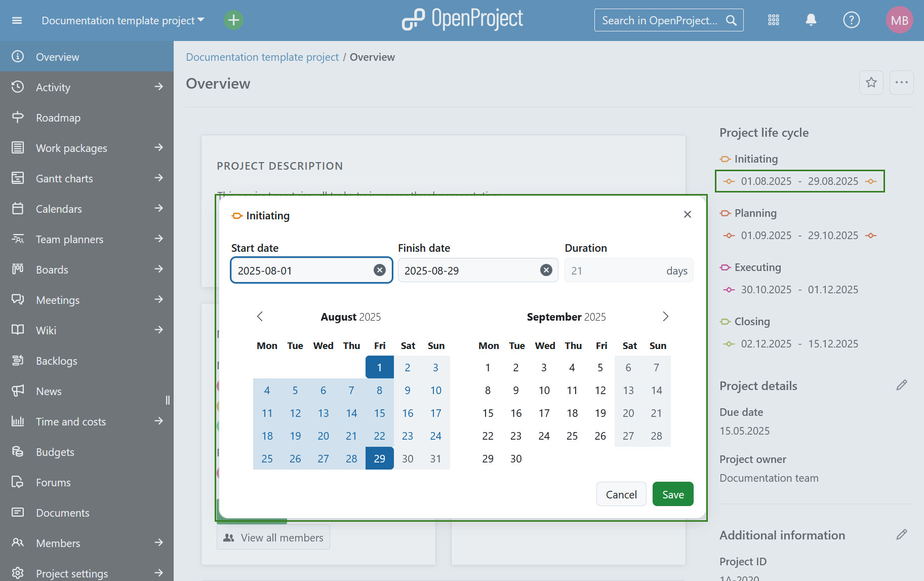Click the search magnifier icon
This screenshot has height=581, width=924.
click(x=731, y=20)
